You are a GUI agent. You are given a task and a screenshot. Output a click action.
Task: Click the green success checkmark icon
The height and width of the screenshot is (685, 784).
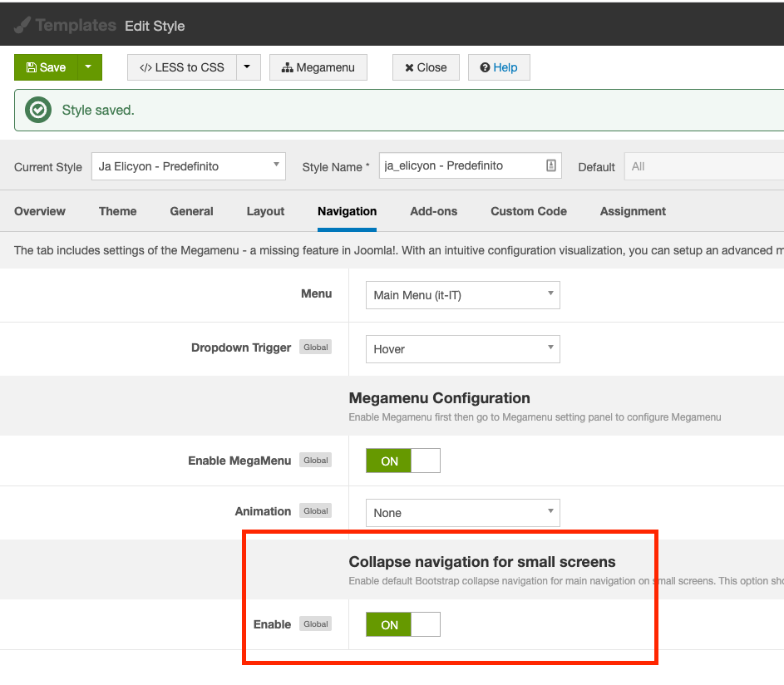point(38,110)
